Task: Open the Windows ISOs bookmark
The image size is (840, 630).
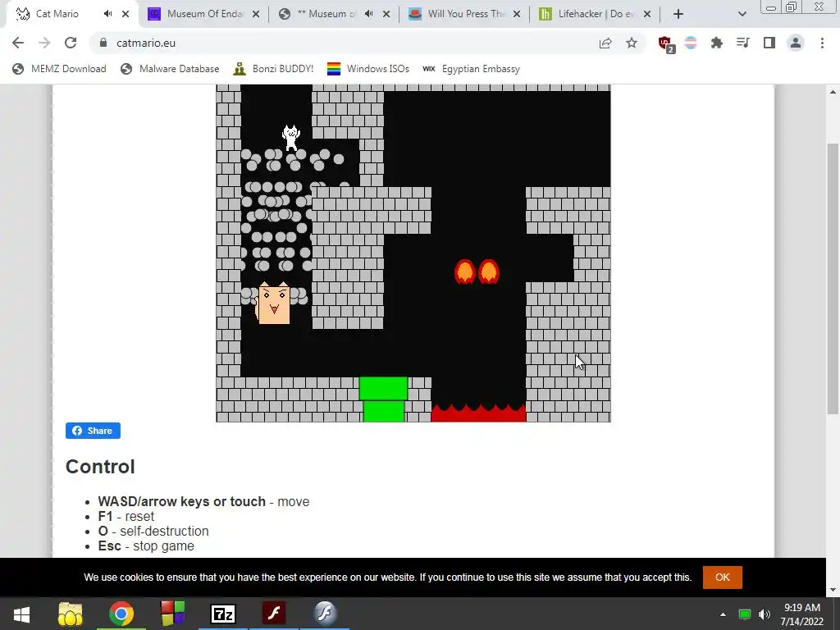Action: [x=368, y=69]
